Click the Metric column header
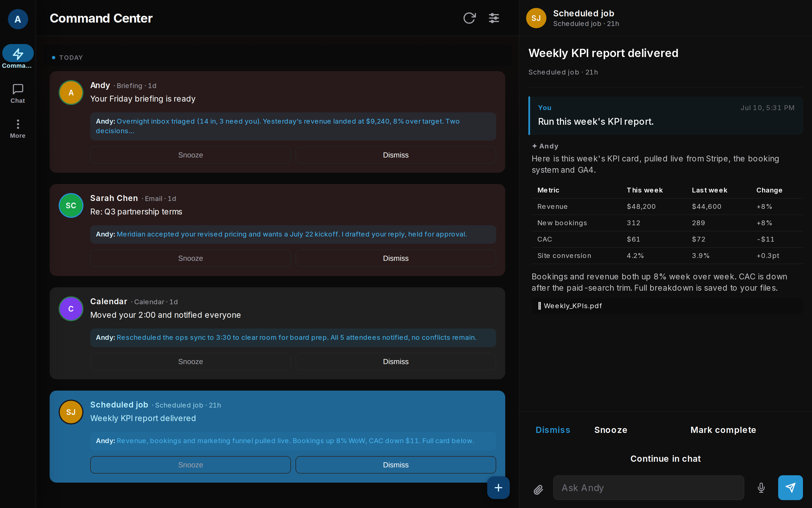The height and width of the screenshot is (508, 812). tap(548, 190)
